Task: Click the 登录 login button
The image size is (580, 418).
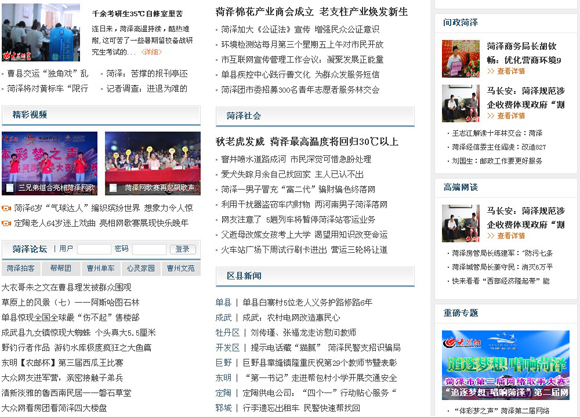Action: [x=182, y=249]
